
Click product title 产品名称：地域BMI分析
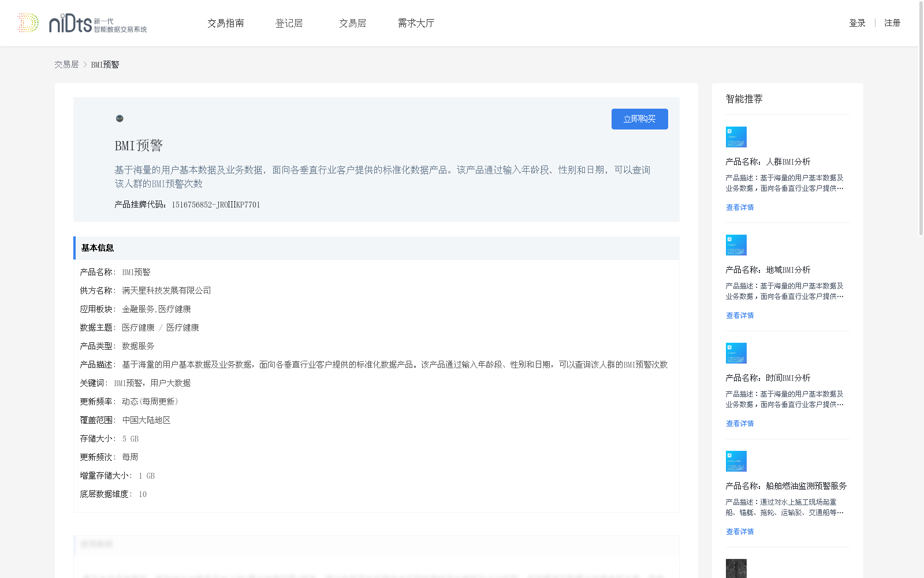tap(768, 270)
